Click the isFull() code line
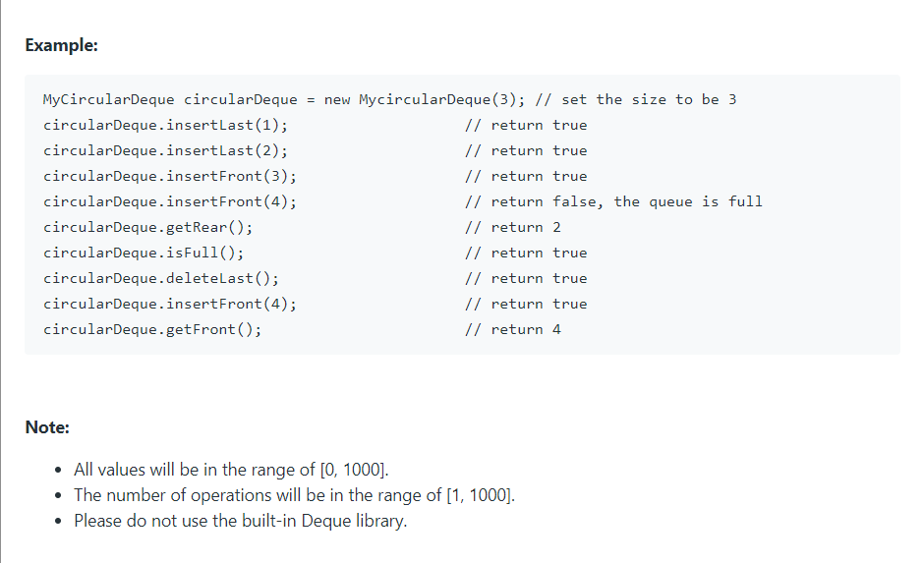924x563 pixels. [315, 253]
